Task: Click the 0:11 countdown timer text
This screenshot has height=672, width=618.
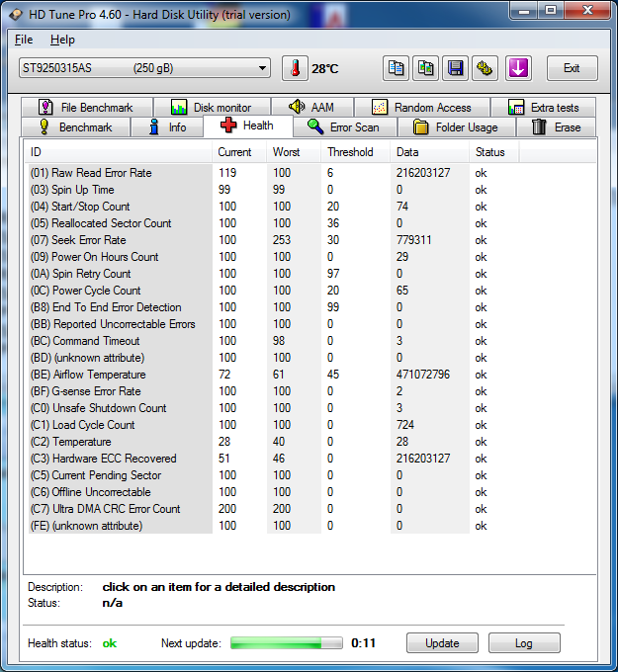Action: click(x=363, y=643)
